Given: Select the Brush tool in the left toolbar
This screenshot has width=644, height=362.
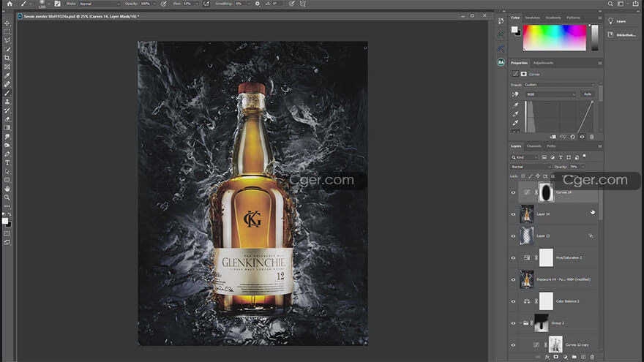Looking at the screenshot, I should (x=7, y=93).
